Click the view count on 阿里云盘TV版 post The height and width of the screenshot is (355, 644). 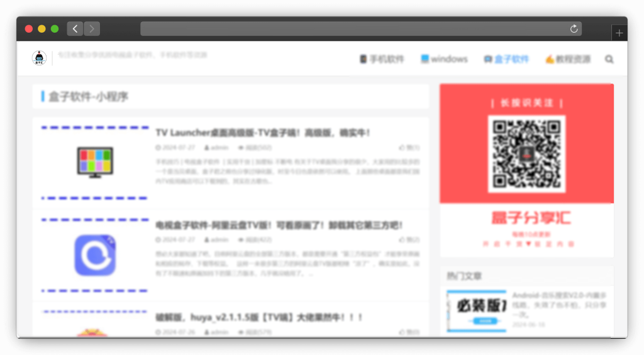(x=255, y=239)
